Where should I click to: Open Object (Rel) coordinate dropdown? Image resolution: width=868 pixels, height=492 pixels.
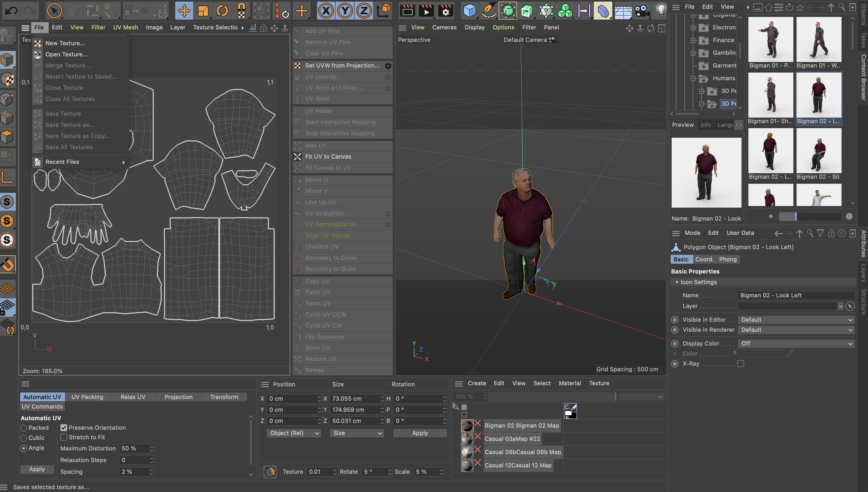[x=293, y=433]
